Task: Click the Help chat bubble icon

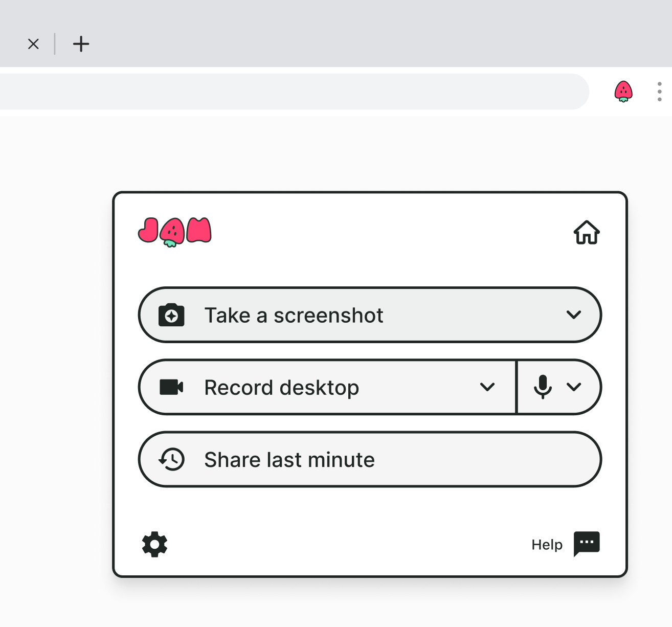Action: tap(587, 544)
